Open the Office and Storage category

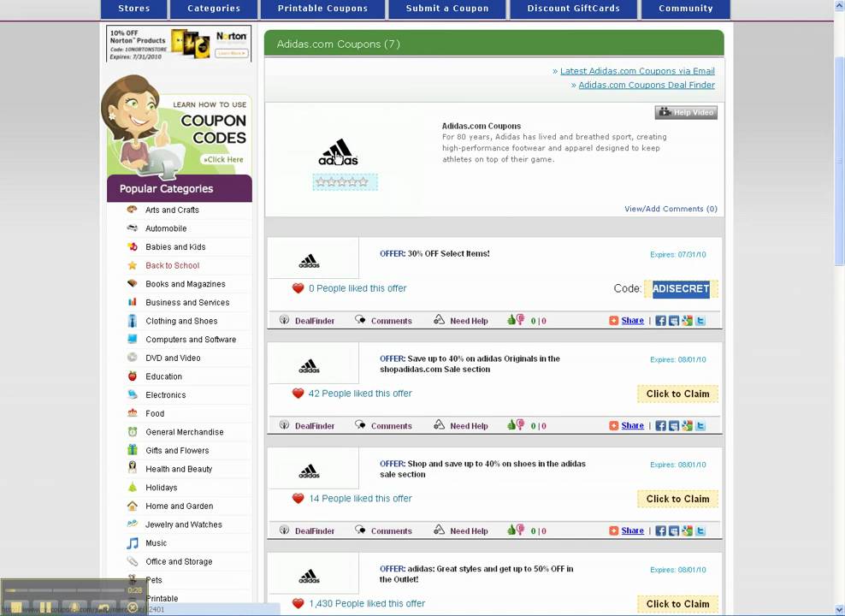click(x=179, y=561)
